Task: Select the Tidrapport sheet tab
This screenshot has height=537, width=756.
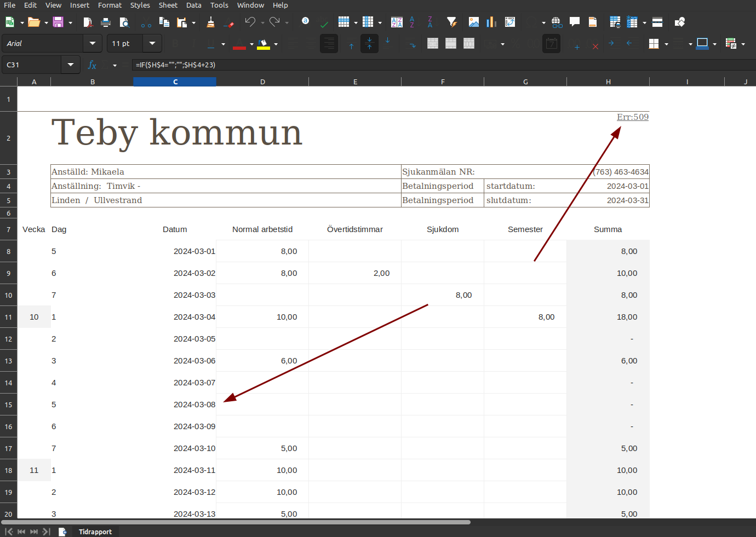Action: click(95, 532)
